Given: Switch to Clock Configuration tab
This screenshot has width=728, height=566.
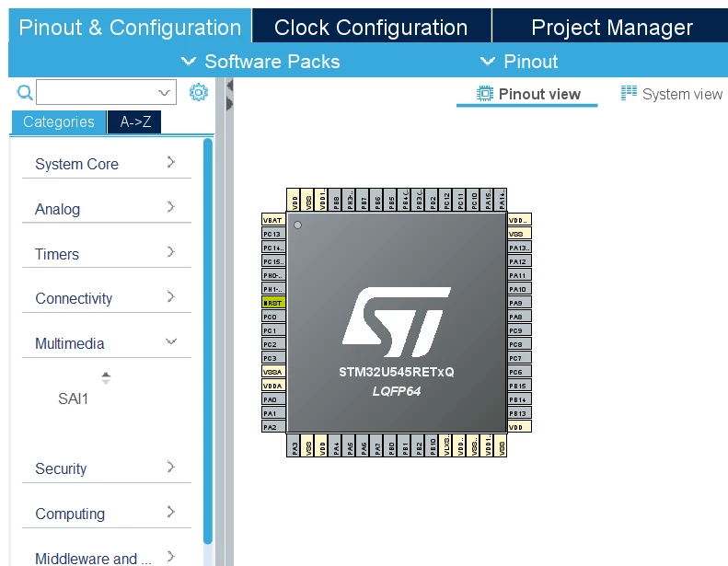Looking at the screenshot, I should tap(371, 28).
